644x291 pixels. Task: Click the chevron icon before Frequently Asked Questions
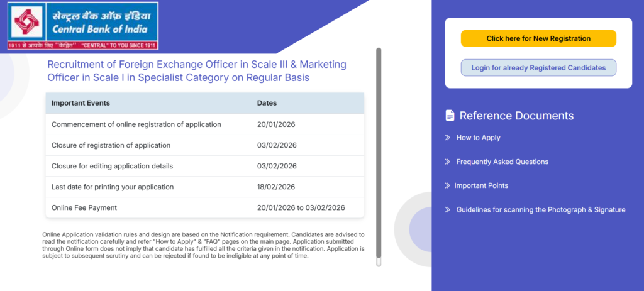pyautogui.click(x=447, y=162)
